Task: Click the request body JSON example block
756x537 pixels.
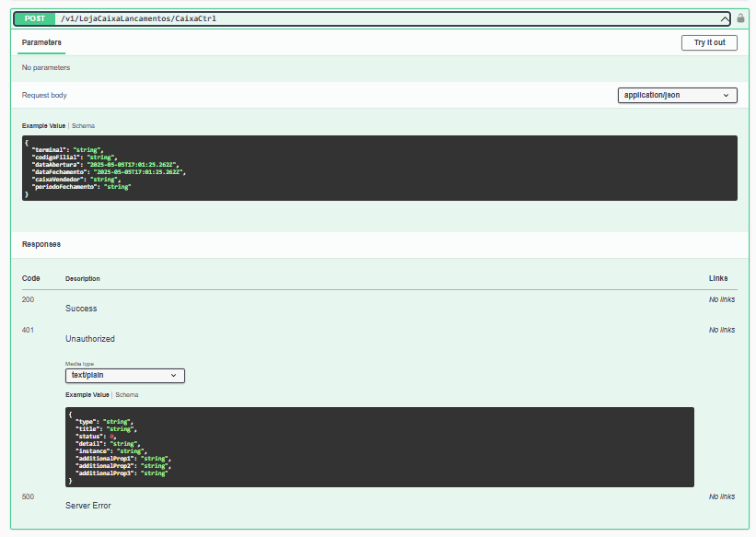Action: pyautogui.click(x=379, y=168)
